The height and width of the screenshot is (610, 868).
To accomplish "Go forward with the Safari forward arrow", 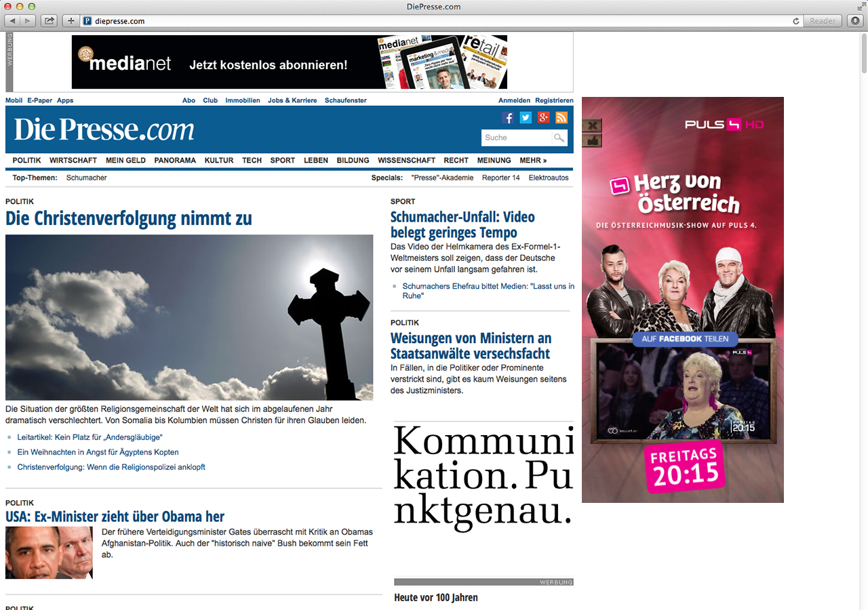I will coord(28,21).
